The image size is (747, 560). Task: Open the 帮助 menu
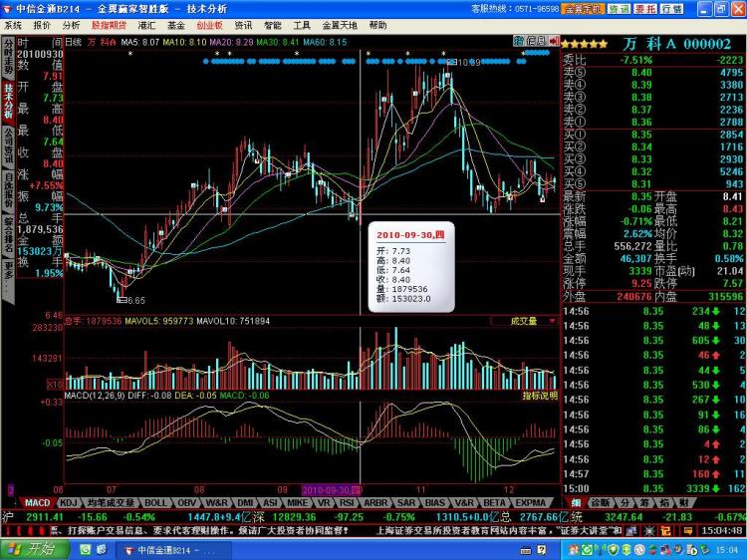pyautogui.click(x=377, y=25)
